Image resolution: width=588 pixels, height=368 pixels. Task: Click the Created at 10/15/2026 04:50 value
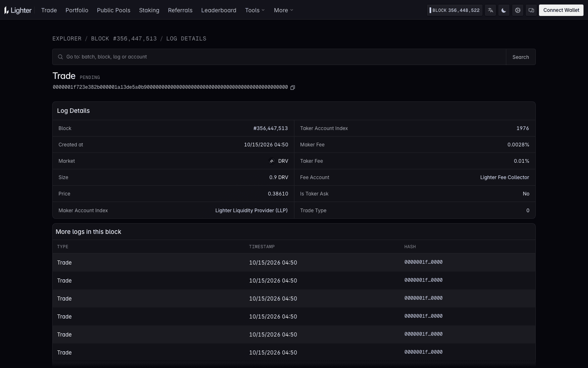click(266, 145)
